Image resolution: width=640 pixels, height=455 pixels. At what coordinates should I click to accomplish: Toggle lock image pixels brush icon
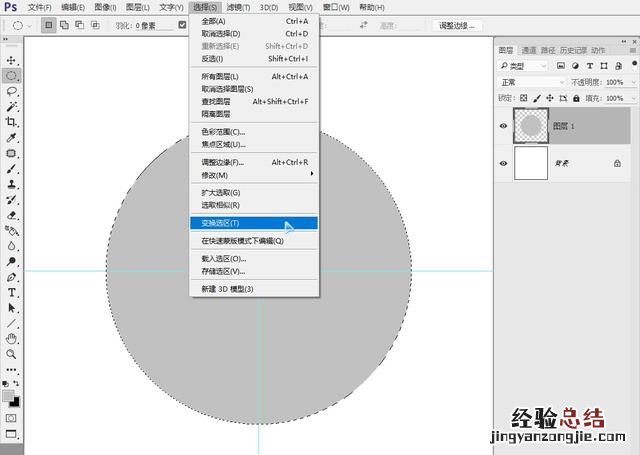pyautogui.click(x=537, y=98)
